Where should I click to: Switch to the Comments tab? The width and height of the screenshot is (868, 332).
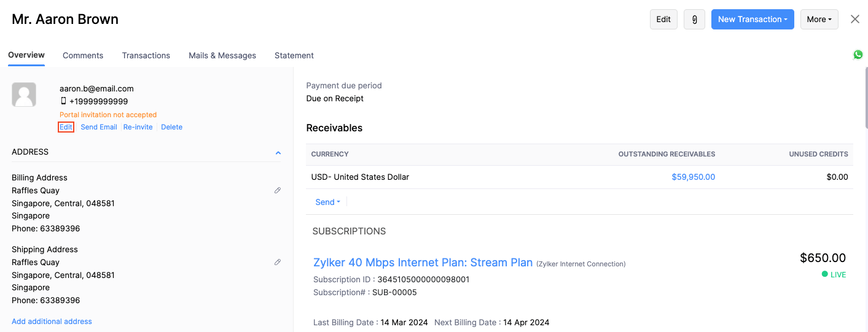[83, 55]
